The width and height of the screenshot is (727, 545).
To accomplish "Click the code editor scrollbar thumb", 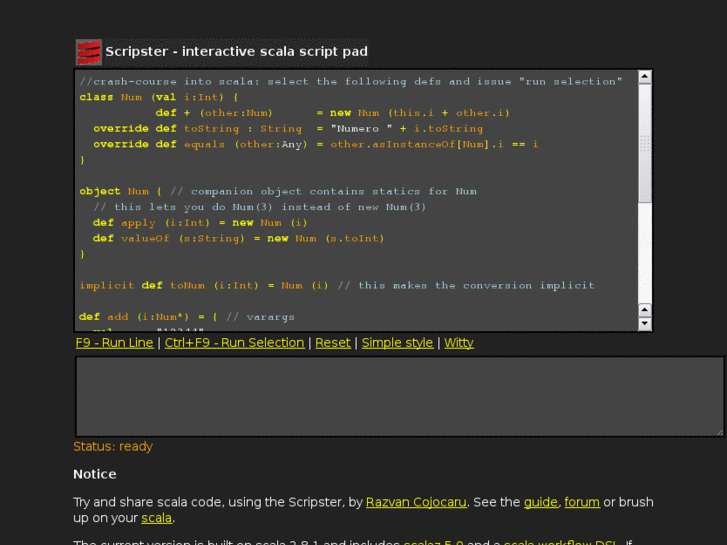I will click(x=645, y=143).
